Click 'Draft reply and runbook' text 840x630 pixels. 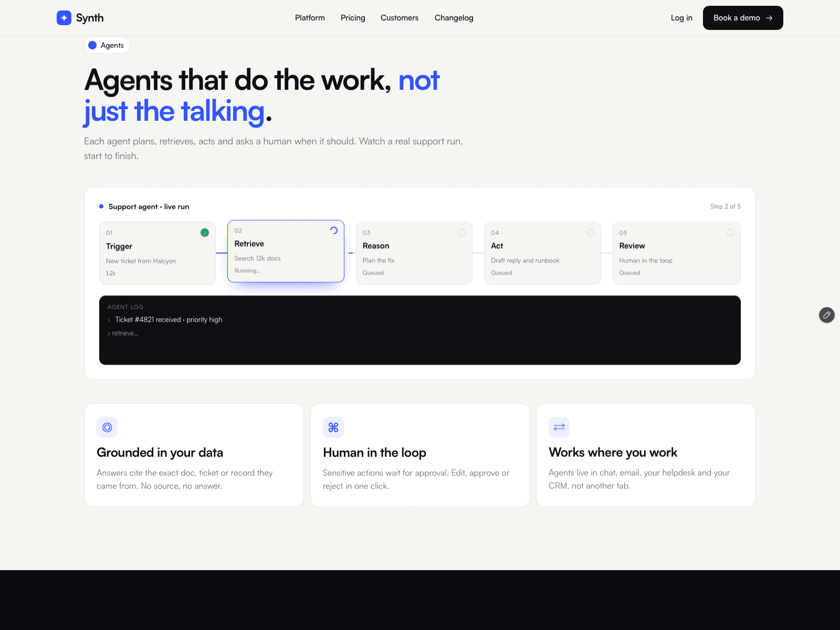point(525,260)
